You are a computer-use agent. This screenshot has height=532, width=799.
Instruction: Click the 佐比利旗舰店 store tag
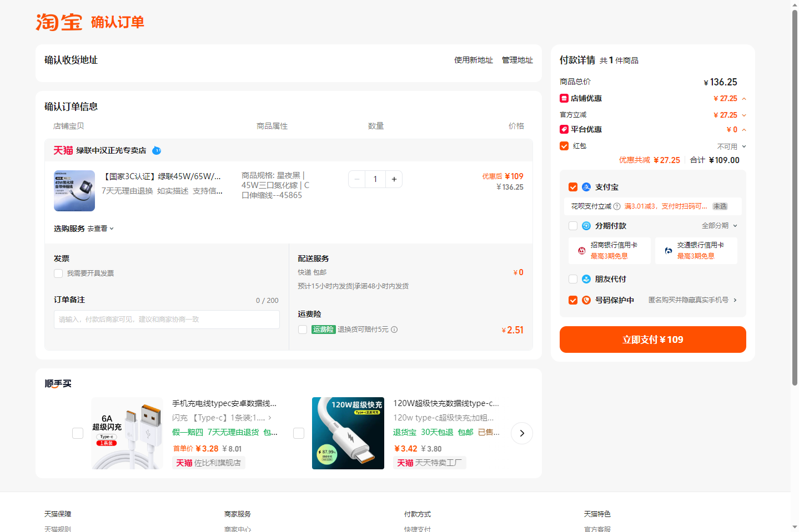[209, 463]
